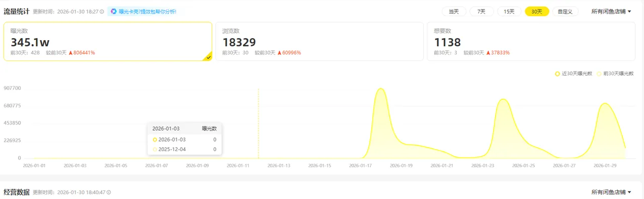The width and height of the screenshot is (644, 199).
Task: Click the 2025-12-04 row in the tooltip
Action: (185, 149)
